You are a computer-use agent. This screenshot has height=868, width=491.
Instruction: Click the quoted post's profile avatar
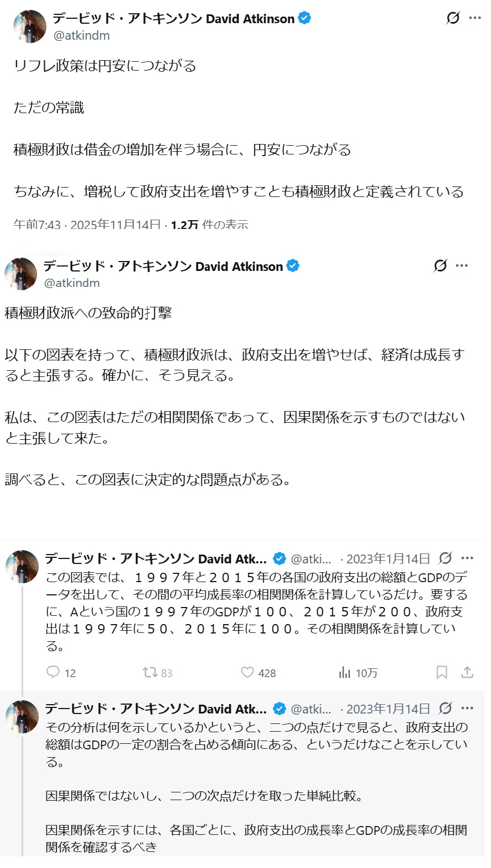tap(21, 274)
